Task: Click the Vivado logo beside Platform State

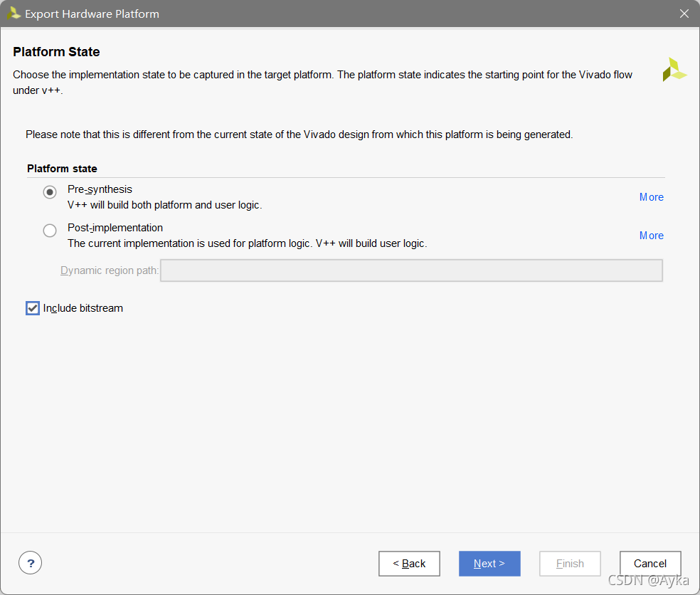Action: (x=674, y=70)
